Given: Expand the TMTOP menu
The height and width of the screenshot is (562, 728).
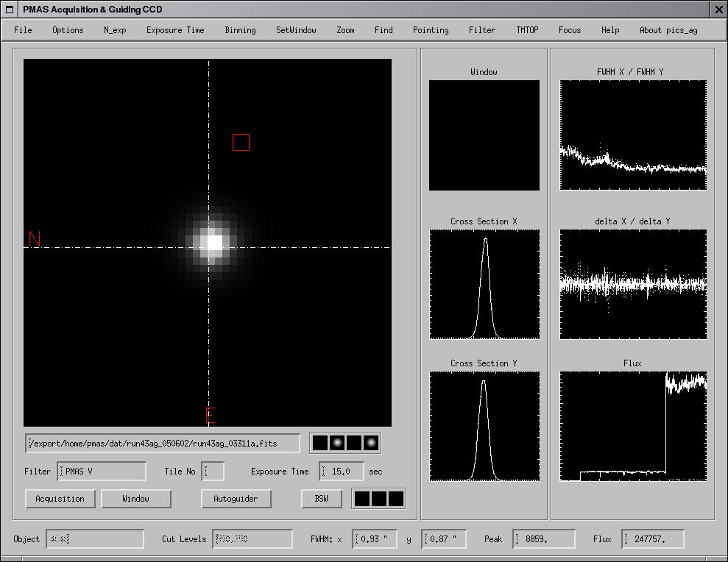Looking at the screenshot, I should pos(527,30).
